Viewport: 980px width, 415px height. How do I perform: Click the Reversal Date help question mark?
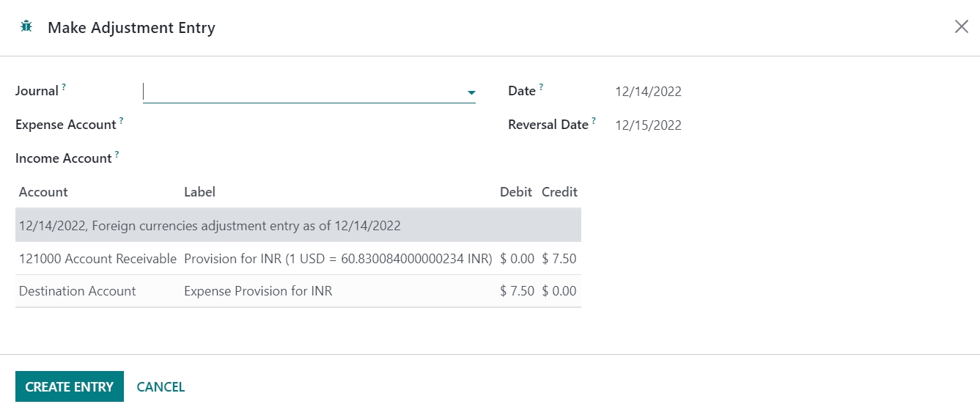click(594, 120)
